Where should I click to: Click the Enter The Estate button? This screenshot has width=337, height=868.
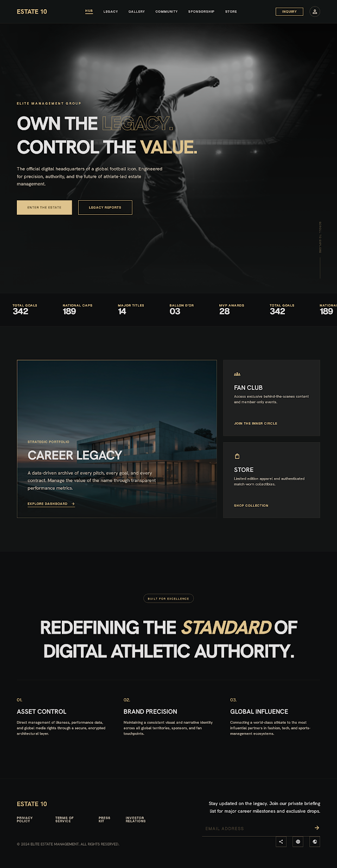tap(44, 207)
